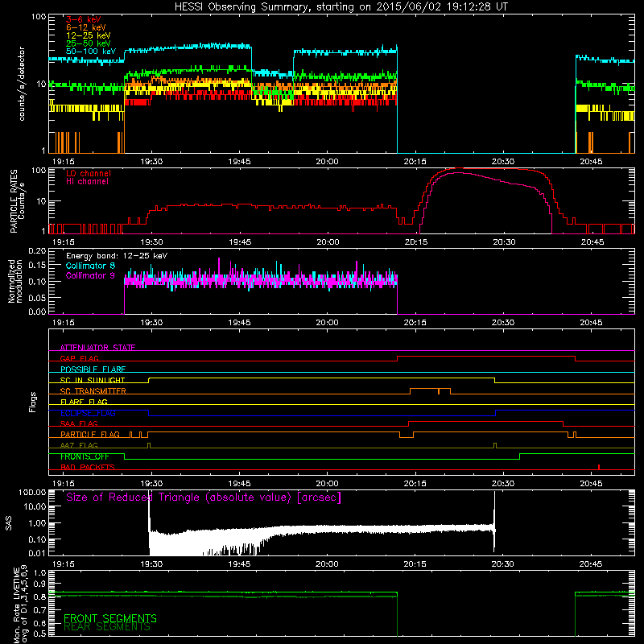Click the "Size of Reduced Triangle" caption
This screenshot has height=644, width=644.
(204, 497)
